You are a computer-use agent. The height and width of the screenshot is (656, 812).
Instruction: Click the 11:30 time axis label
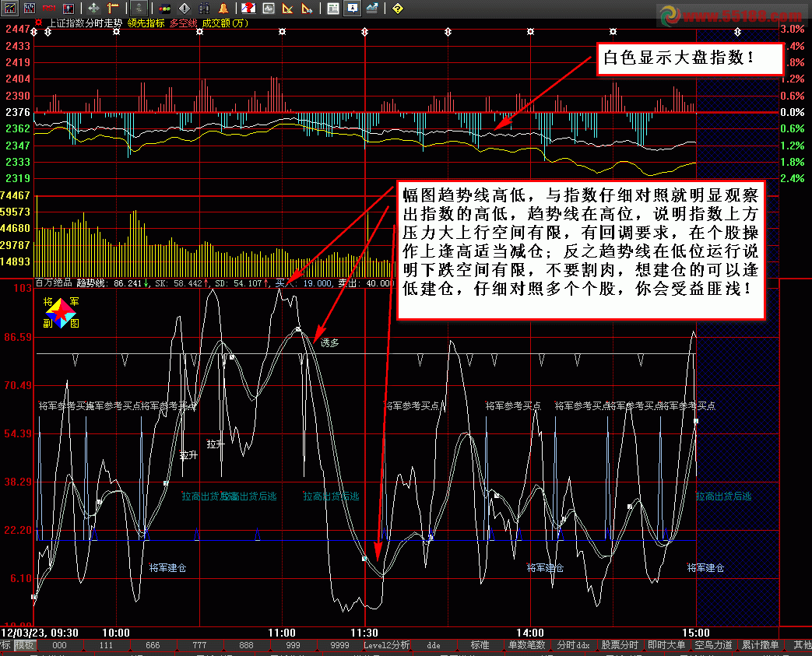tap(364, 633)
